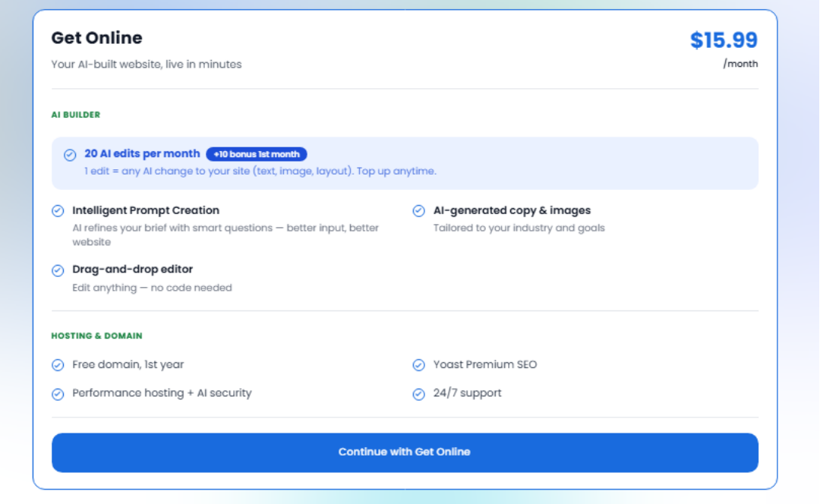Click 'Performance hosting + AI security' text

(162, 393)
